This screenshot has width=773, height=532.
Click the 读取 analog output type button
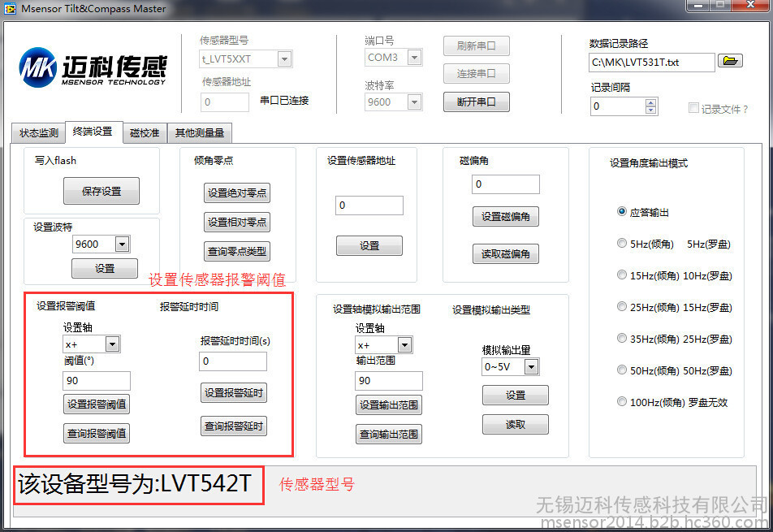point(516,424)
